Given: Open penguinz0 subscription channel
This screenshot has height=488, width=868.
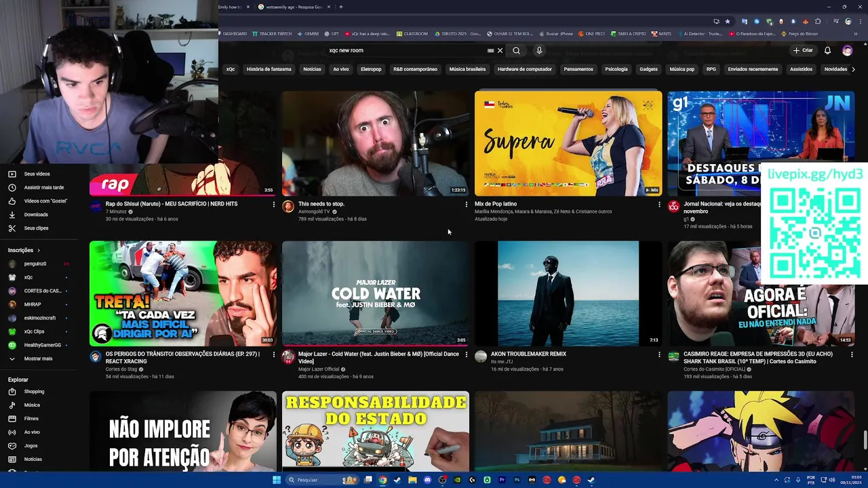Looking at the screenshot, I should (35, 264).
